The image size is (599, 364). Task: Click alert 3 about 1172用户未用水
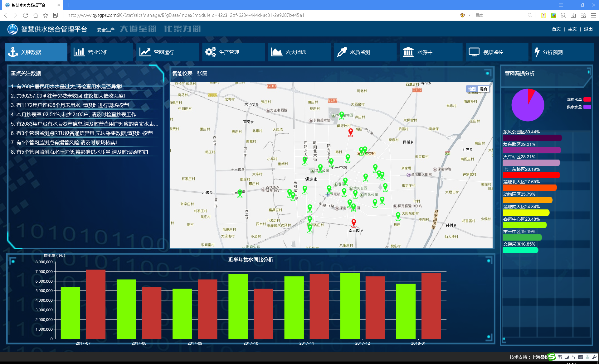(x=70, y=105)
